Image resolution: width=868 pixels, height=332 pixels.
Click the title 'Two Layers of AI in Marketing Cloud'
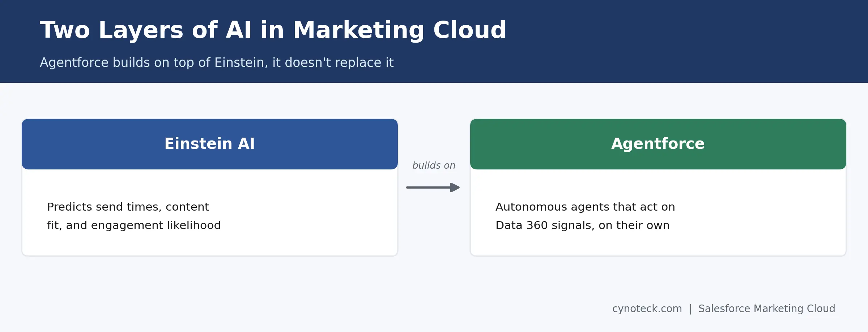click(273, 30)
